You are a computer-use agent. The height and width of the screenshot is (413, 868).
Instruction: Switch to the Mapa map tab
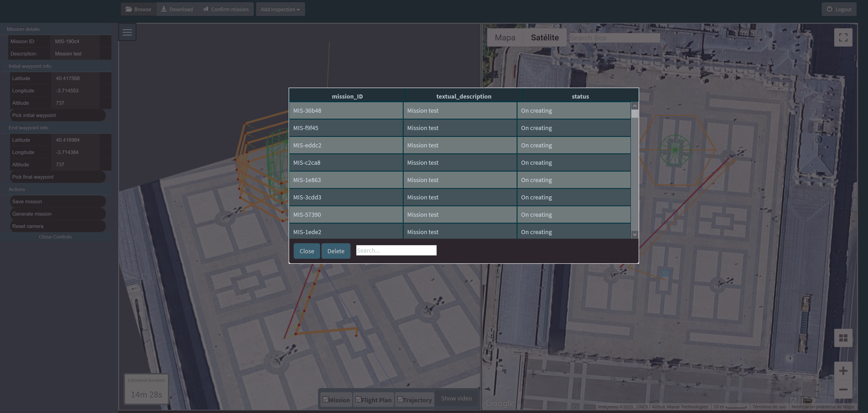coord(505,37)
